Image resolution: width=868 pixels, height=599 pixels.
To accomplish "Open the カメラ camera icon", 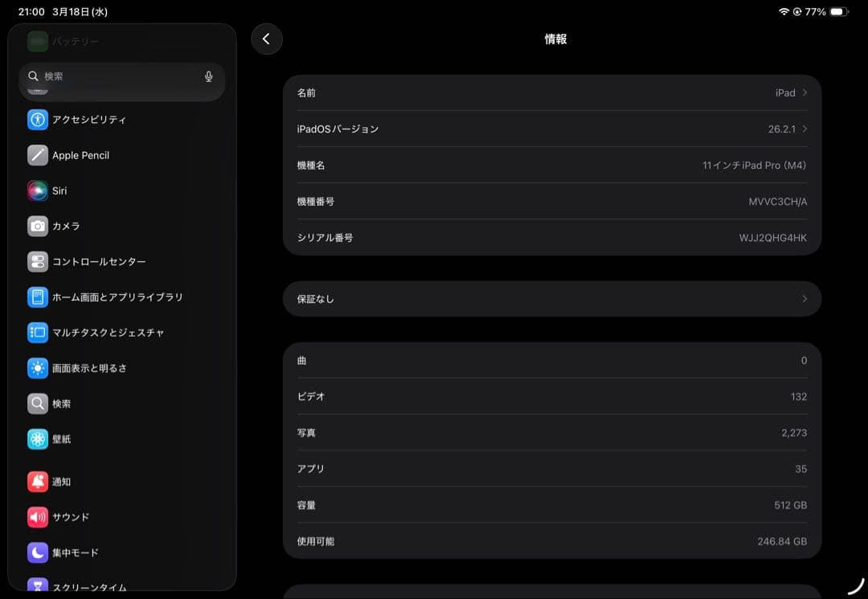I will (38, 226).
